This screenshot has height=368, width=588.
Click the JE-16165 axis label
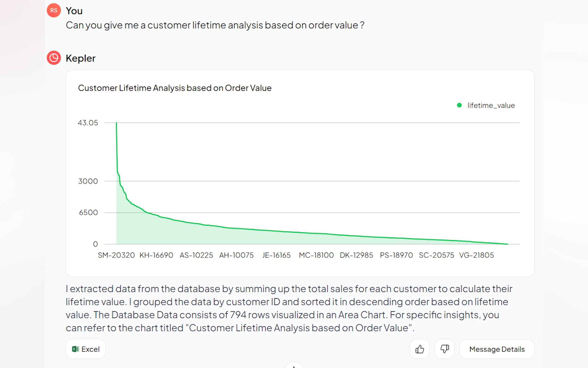click(276, 255)
